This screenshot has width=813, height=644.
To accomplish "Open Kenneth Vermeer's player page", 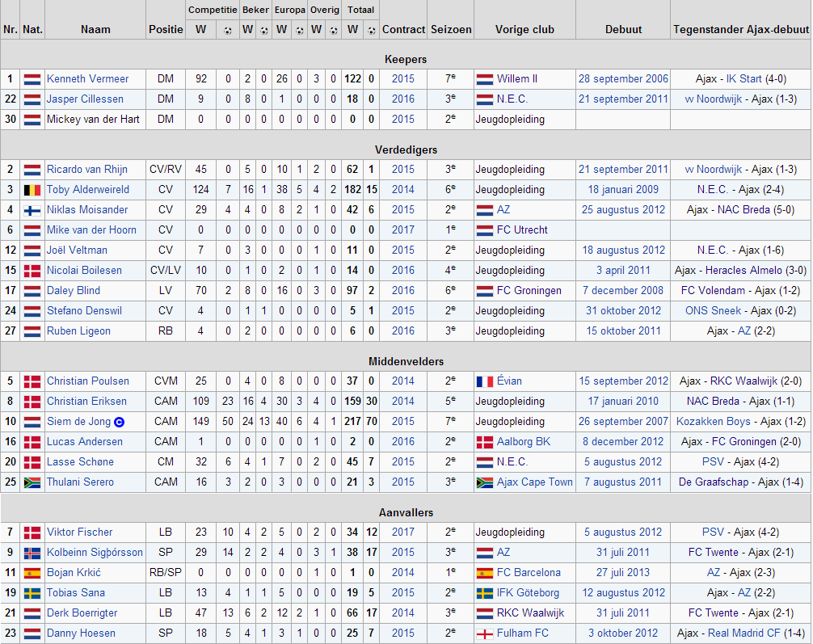I will click(x=87, y=79).
